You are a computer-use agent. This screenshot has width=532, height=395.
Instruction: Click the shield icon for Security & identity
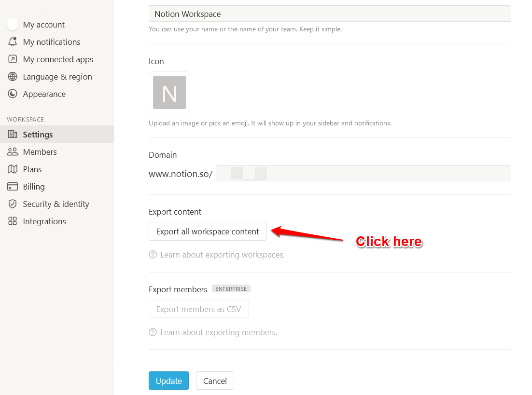(x=13, y=204)
